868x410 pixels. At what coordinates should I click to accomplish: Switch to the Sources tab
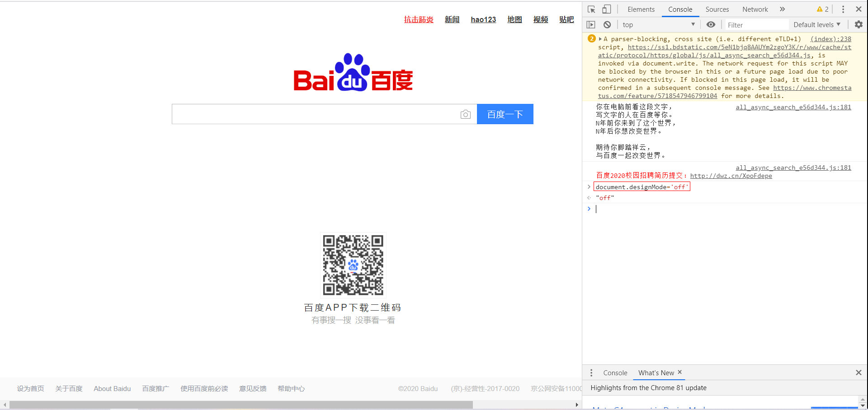717,9
